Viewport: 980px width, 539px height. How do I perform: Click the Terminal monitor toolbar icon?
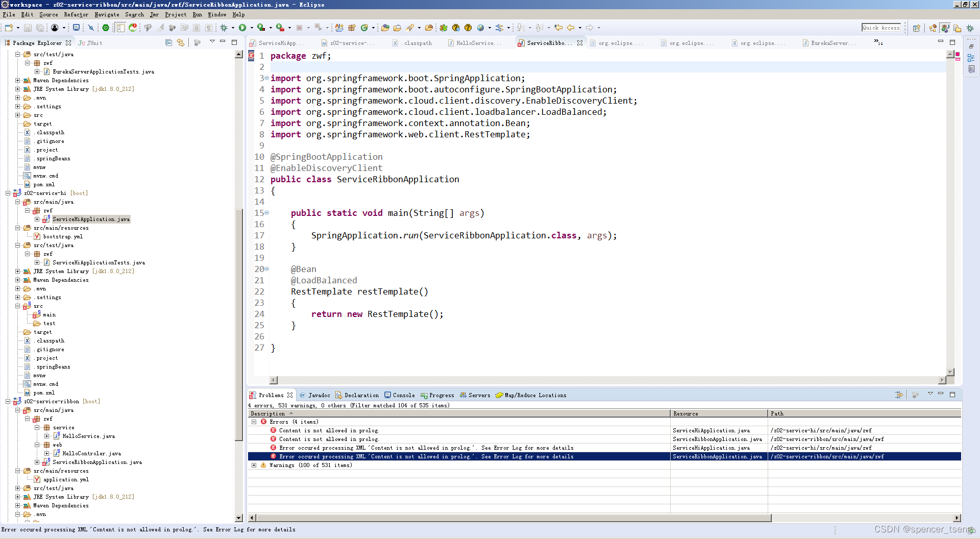point(76,28)
